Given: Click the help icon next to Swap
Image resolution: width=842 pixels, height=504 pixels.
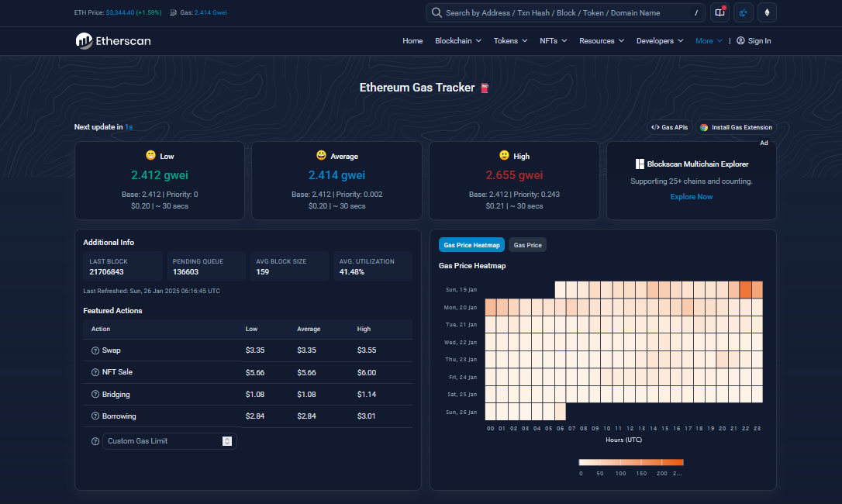Looking at the screenshot, I should (x=95, y=350).
